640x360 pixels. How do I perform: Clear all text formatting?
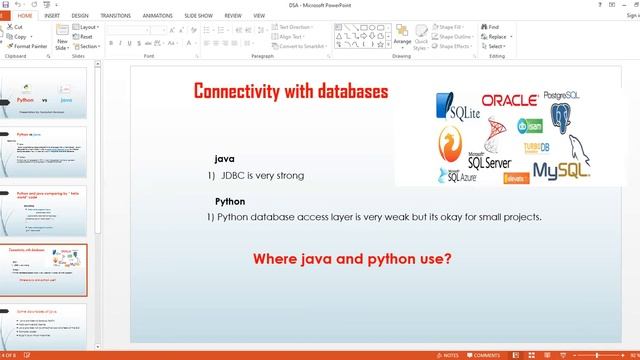[194, 30]
